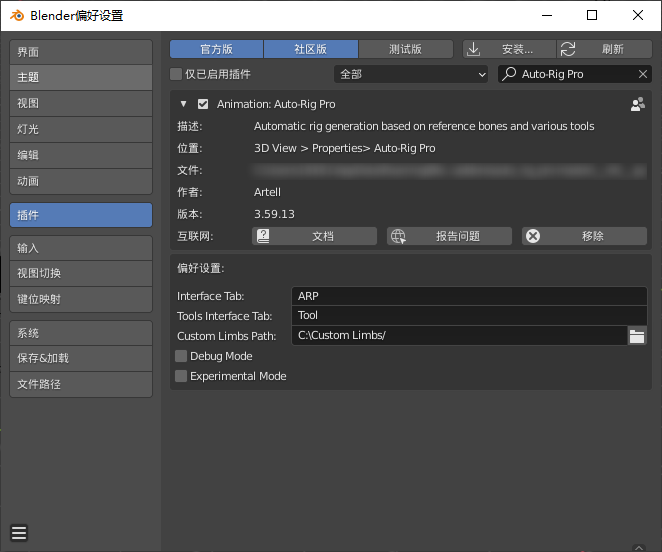
Task: Edit the Tools Interface Tab field
Action: (469, 315)
